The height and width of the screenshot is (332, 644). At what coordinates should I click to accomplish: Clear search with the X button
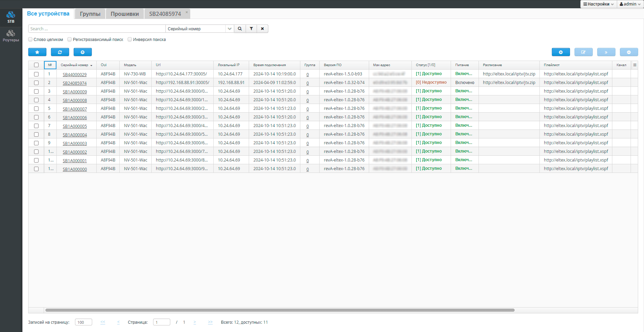(x=262, y=29)
